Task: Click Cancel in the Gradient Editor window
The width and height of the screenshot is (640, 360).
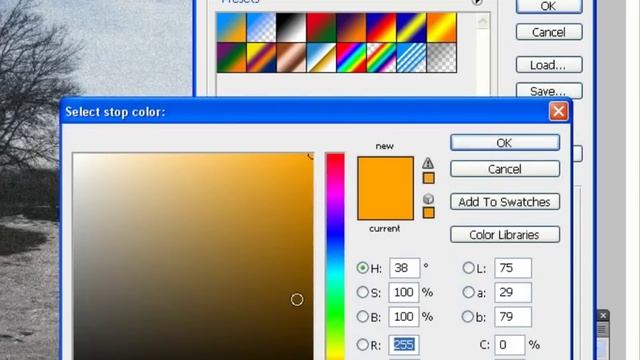Action: 549,32
